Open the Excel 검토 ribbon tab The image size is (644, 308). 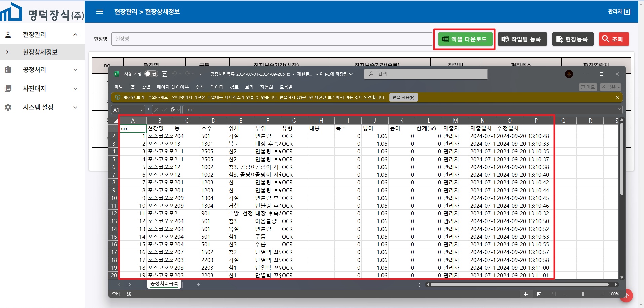coord(234,87)
